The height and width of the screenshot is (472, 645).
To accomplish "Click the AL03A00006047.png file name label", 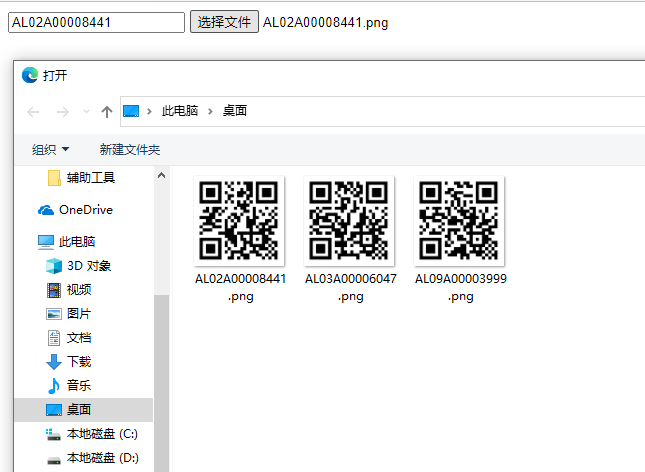I will (x=350, y=287).
